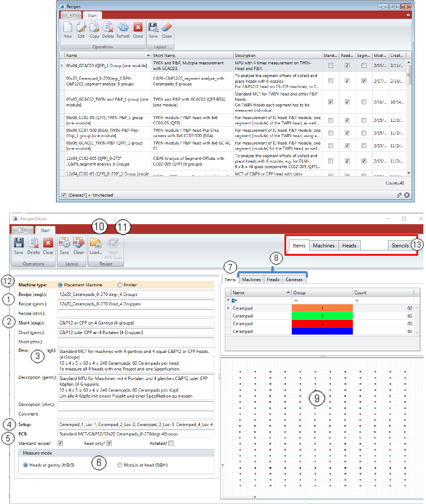Switch to Cameras tab
The image size is (426, 504).
(x=294, y=279)
